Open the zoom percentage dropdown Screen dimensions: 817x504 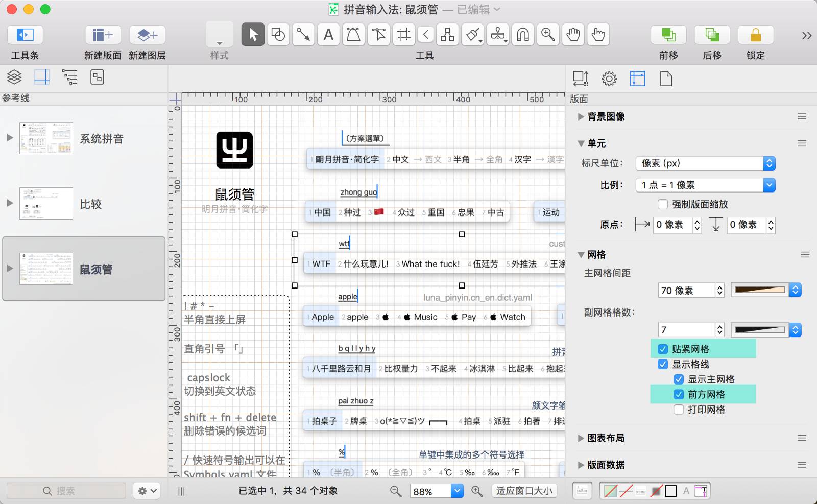[x=457, y=491]
